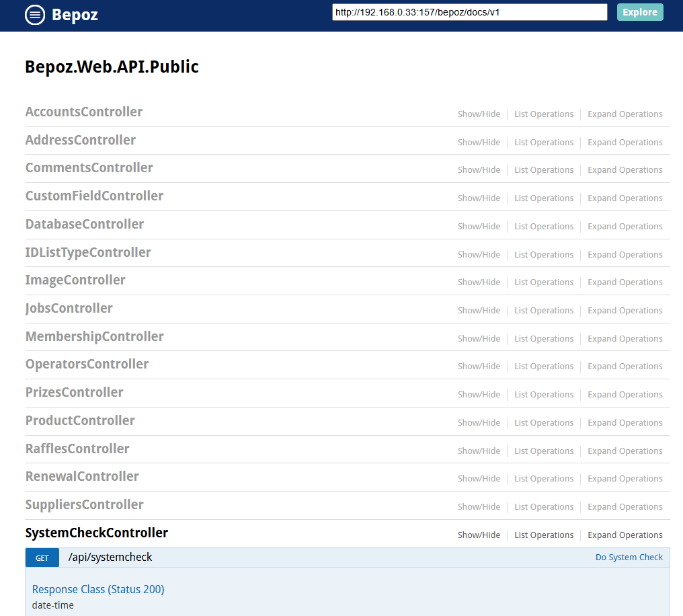Click Show/Hide for CommentsController
This screenshot has height=616, width=683.
coord(479,170)
